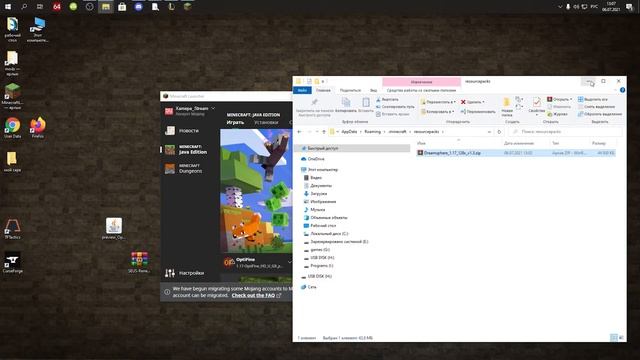Select the Dreamsphere zip file in list
The height and width of the screenshot is (360, 640).
pos(516,153)
